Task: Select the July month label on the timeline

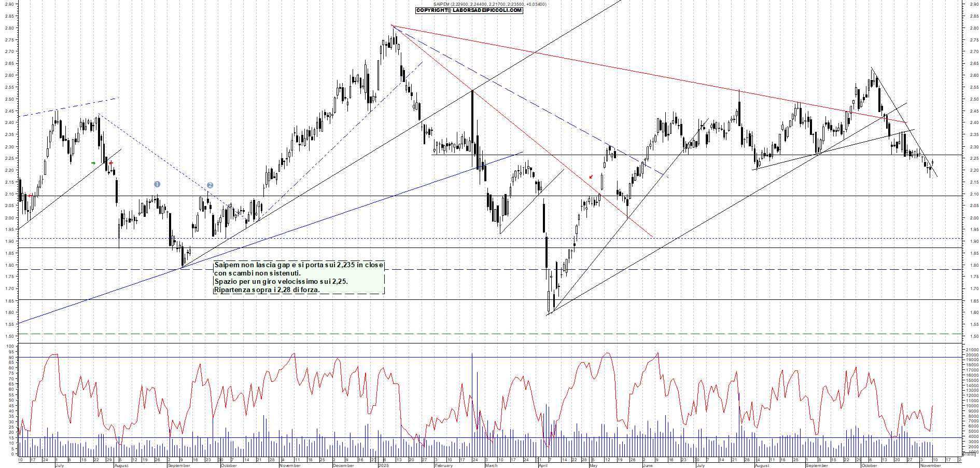Action: coord(59,466)
